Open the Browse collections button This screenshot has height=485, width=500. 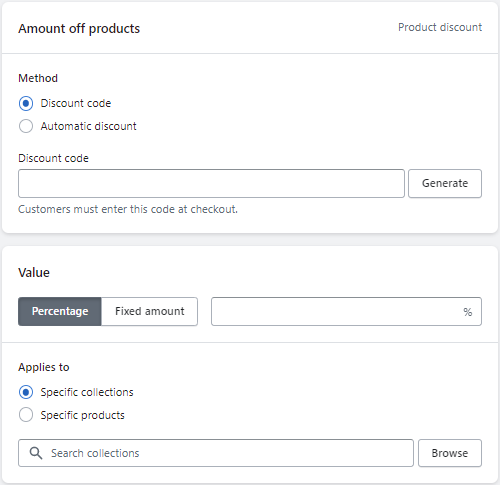[x=450, y=453]
